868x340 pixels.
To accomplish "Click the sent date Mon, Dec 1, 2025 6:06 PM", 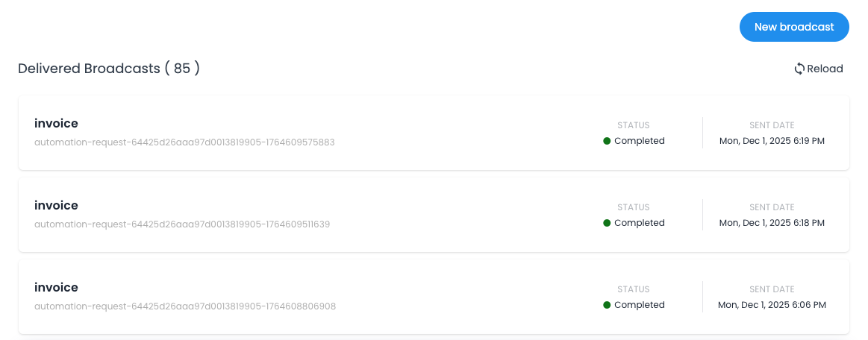I will (x=772, y=305).
